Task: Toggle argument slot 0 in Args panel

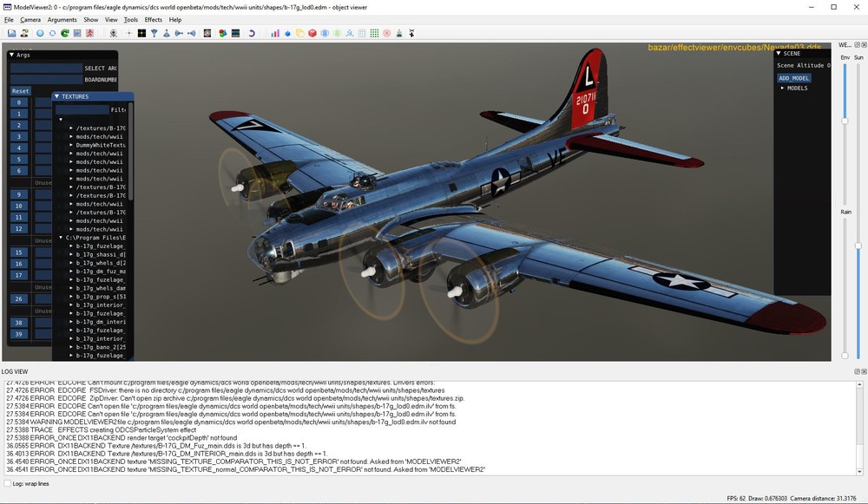Action: (17, 101)
